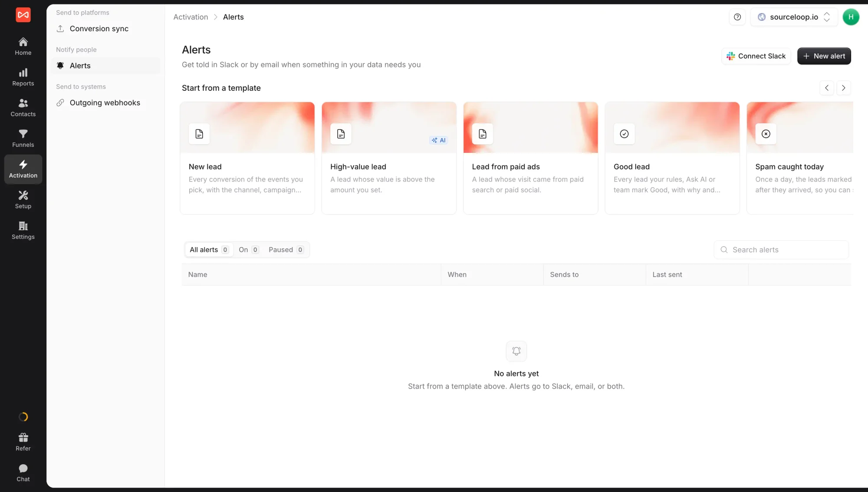Switch to the Paused alerts tab
The height and width of the screenshot is (492, 868).
click(x=286, y=250)
